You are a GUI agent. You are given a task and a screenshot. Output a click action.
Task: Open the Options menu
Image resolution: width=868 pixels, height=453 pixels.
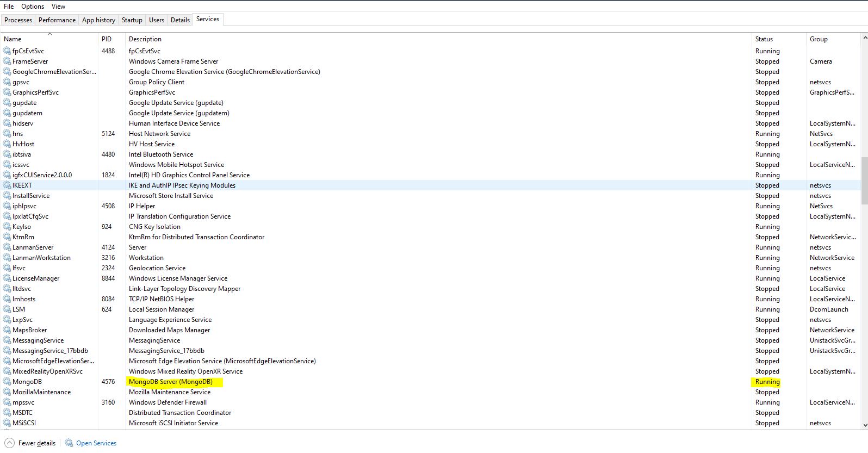[x=33, y=7]
